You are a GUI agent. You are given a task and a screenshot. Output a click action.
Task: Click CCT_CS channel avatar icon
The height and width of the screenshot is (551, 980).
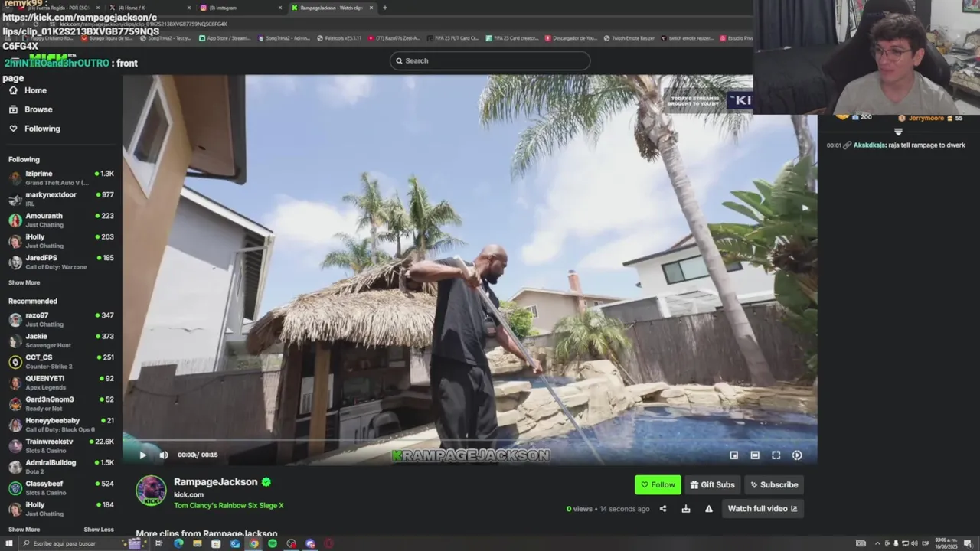[x=15, y=362]
